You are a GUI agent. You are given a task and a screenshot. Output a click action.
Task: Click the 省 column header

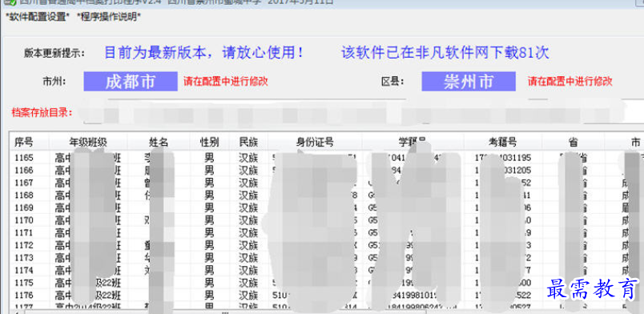(x=574, y=143)
